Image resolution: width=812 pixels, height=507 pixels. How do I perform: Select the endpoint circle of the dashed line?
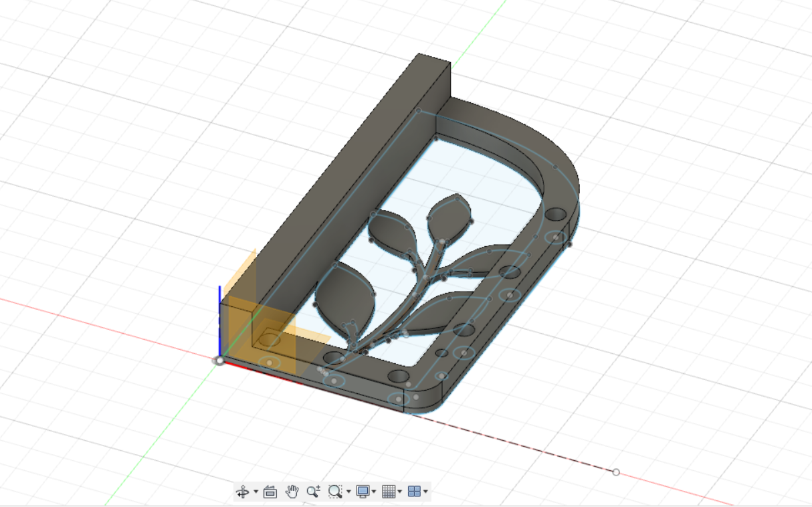click(x=616, y=472)
